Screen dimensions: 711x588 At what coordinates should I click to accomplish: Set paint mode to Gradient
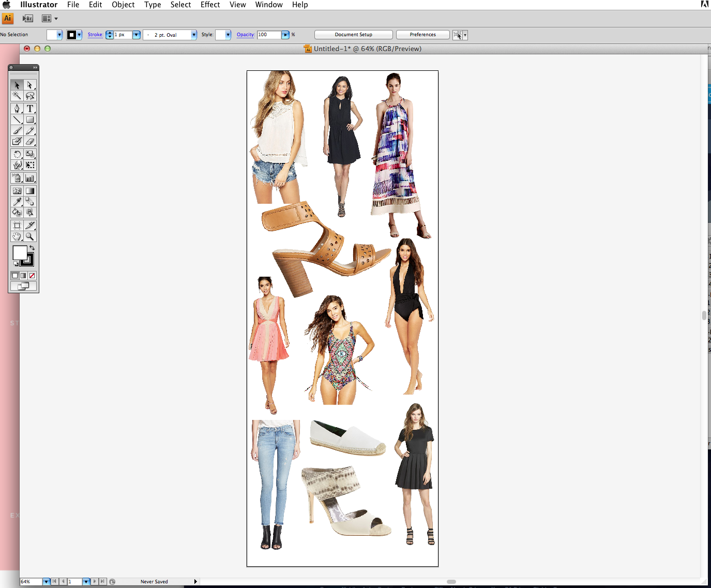(x=23, y=276)
